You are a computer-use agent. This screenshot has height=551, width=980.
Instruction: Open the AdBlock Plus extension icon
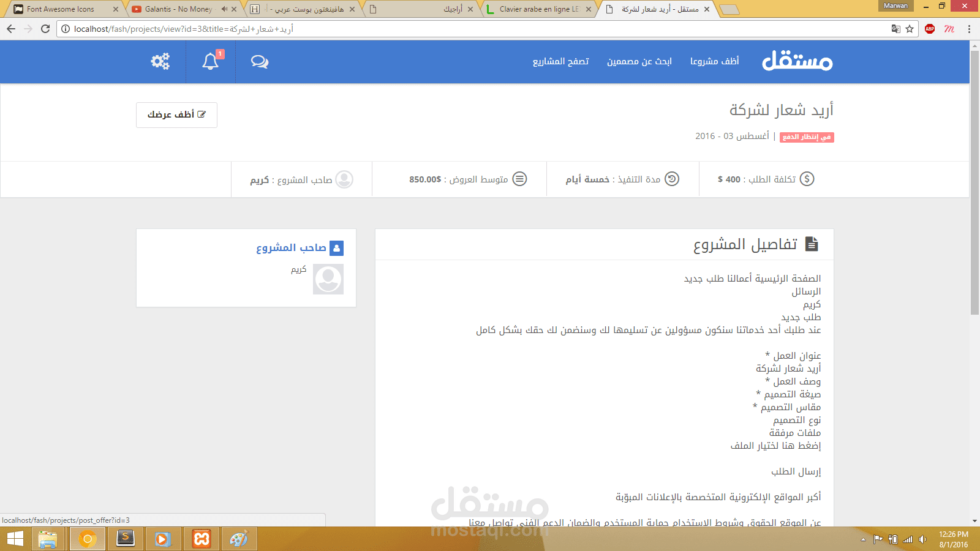(930, 29)
